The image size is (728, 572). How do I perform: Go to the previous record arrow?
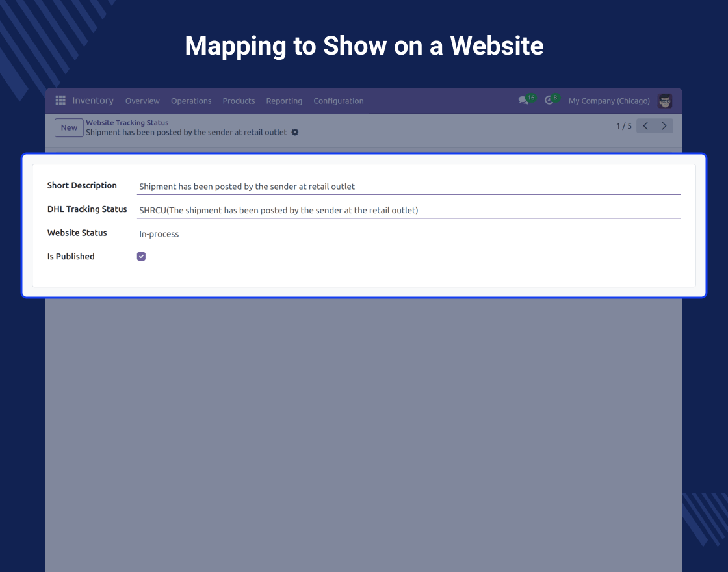tap(645, 126)
